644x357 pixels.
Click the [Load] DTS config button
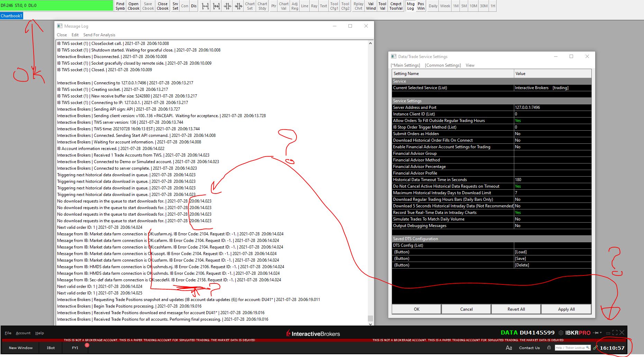pyautogui.click(x=553, y=252)
